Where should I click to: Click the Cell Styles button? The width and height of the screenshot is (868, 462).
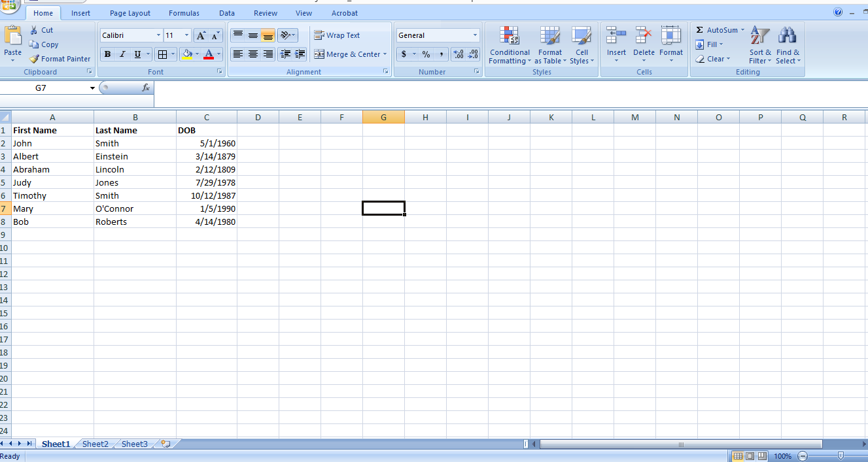coord(582,44)
